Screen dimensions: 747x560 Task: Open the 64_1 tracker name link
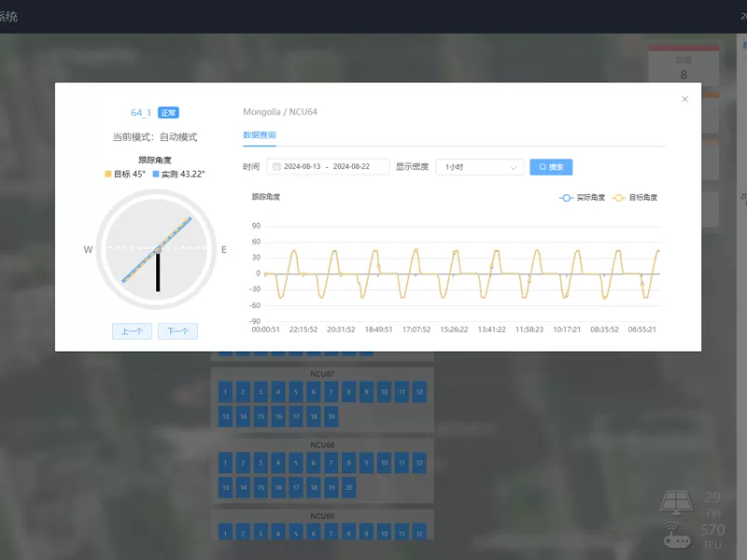click(x=140, y=113)
